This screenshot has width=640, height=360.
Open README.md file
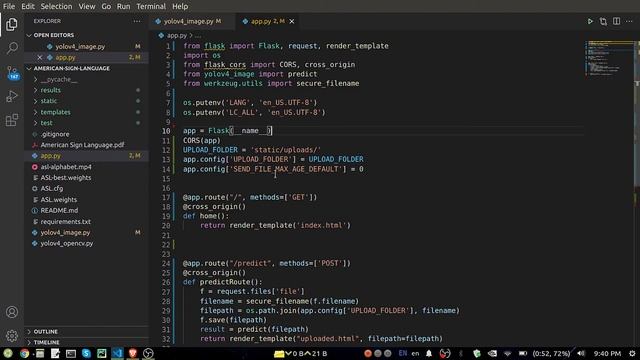pyautogui.click(x=59, y=211)
